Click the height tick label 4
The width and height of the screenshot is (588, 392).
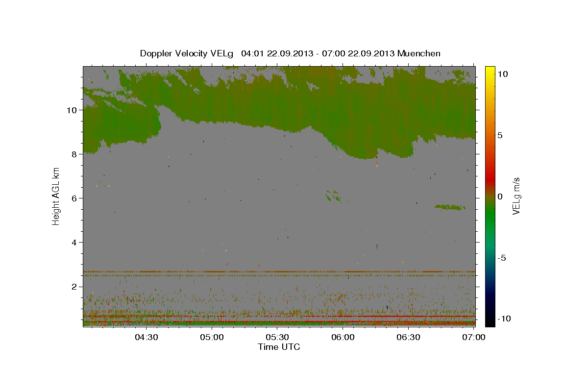[74, 242]
